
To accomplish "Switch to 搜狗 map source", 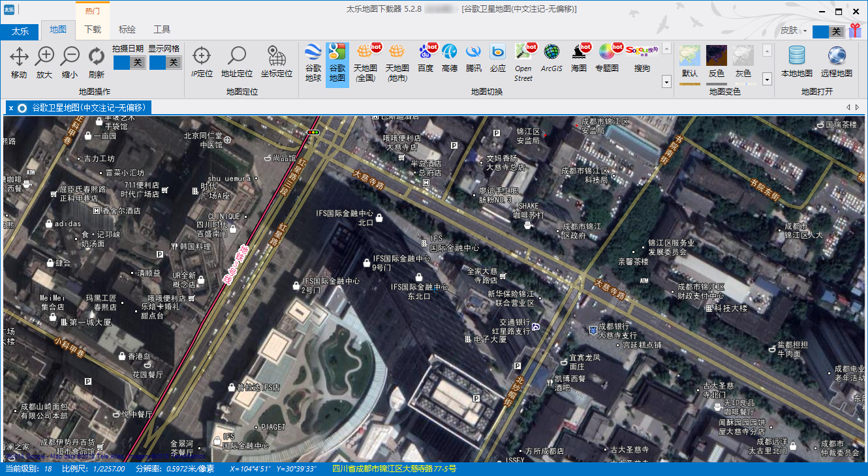I will [x=642, y=59].
